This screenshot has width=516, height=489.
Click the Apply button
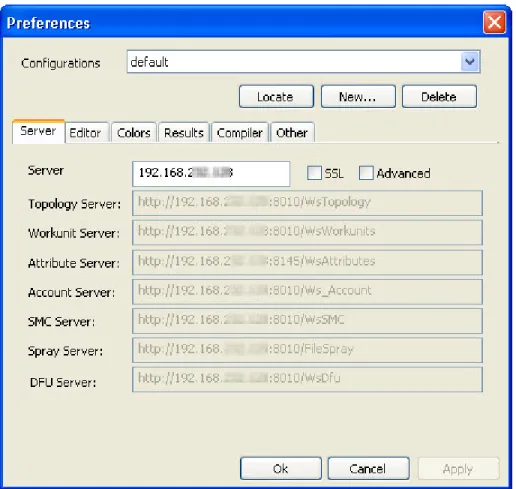click(458, 468)
